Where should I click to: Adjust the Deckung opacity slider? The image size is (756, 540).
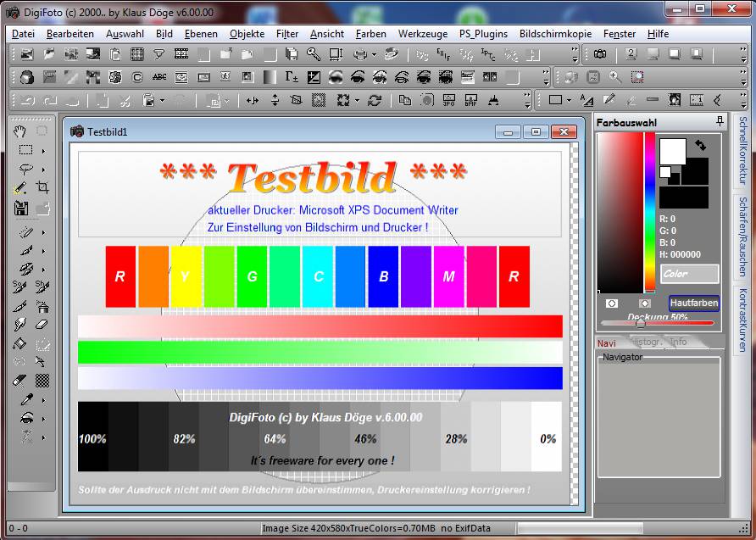coord(641,323)
